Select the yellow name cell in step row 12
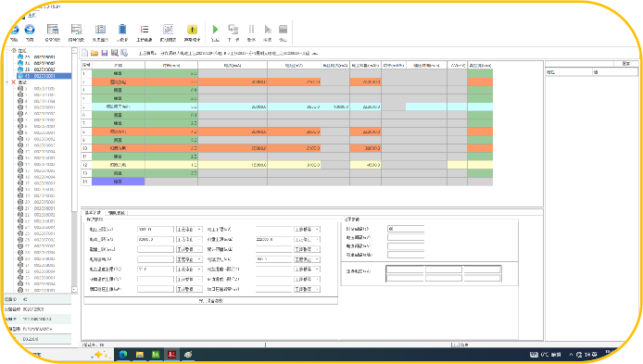 (118, 165)
